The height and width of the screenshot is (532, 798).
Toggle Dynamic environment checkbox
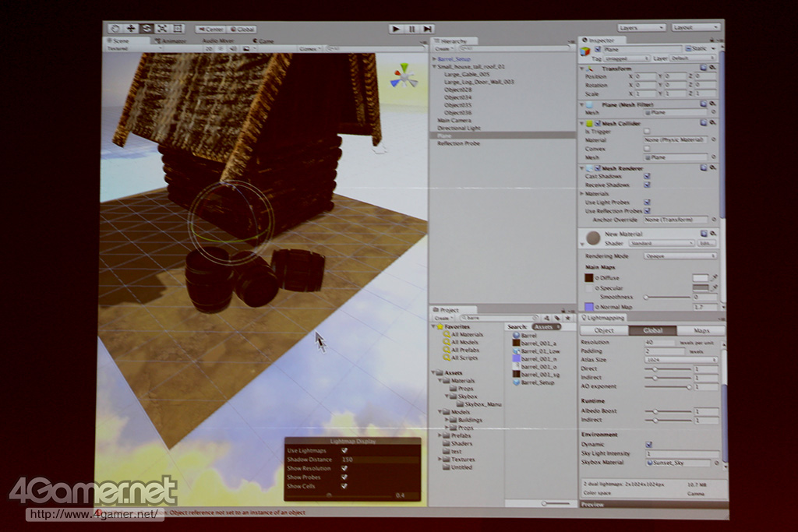click(649, 444)
